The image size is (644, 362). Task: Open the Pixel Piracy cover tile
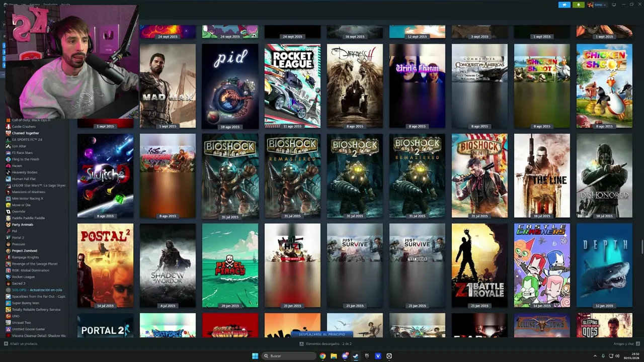point(230,265)
